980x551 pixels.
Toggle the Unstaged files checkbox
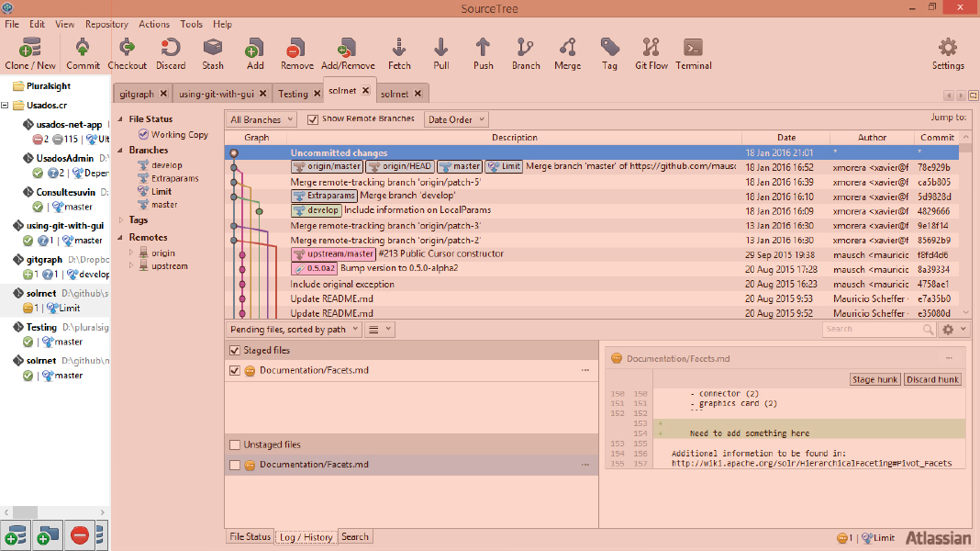click(235, 444)
